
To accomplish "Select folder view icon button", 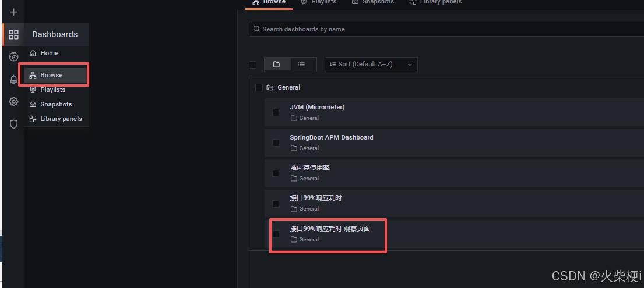I will pos(276,65).
